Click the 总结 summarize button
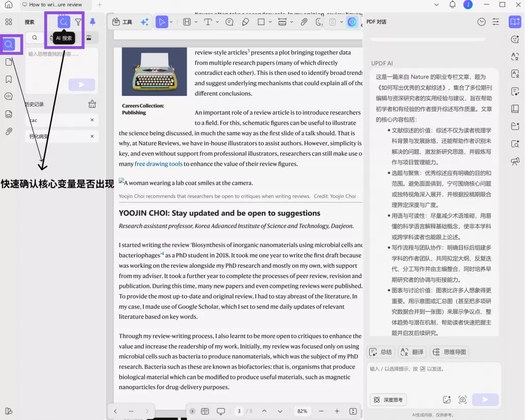525x420 pixels. (x=380, y=352)
